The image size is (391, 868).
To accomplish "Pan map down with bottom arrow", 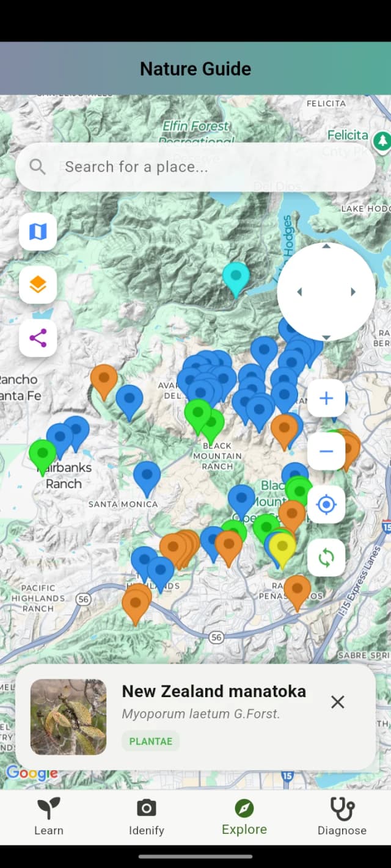I will click(x=326, y=337).
